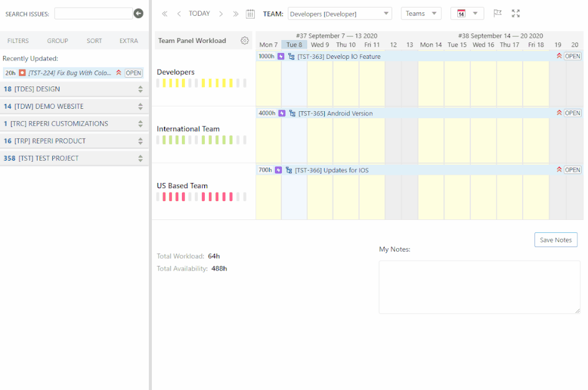Switch to the FILTERS tab
588x390 pixels.
[18, 41]
